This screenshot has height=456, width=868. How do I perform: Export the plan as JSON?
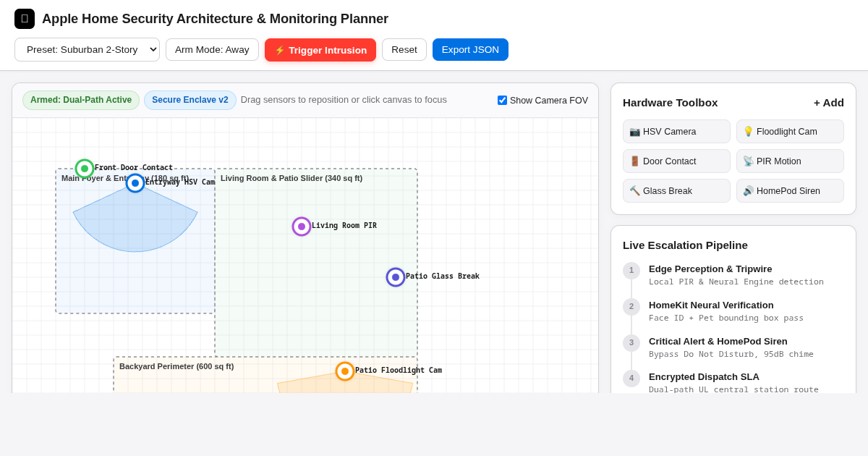[470, 50]
